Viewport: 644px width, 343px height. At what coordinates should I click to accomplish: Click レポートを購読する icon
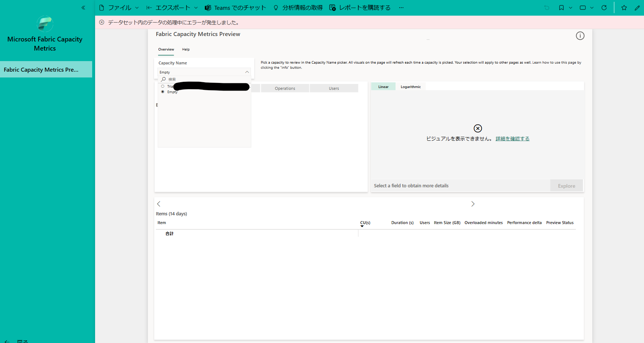333,7
